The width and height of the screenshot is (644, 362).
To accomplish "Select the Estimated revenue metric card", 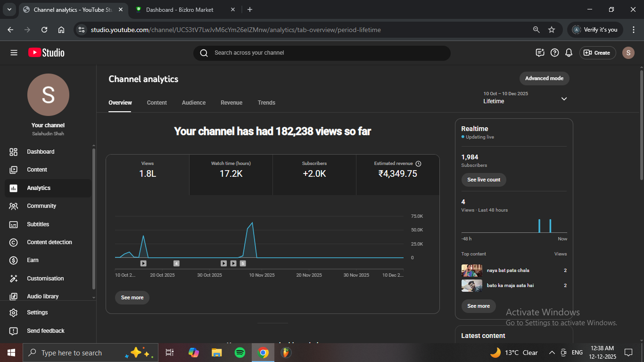I will 397,174.
